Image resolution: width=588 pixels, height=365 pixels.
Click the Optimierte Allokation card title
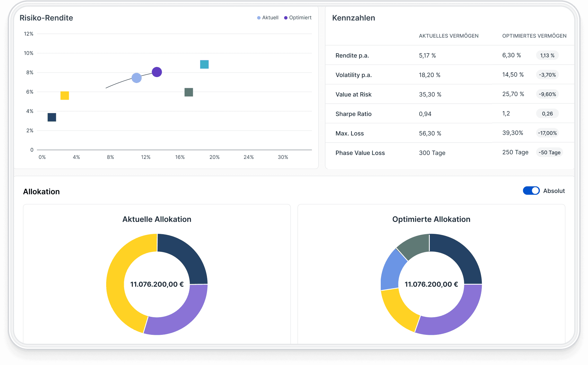point(431,219)
